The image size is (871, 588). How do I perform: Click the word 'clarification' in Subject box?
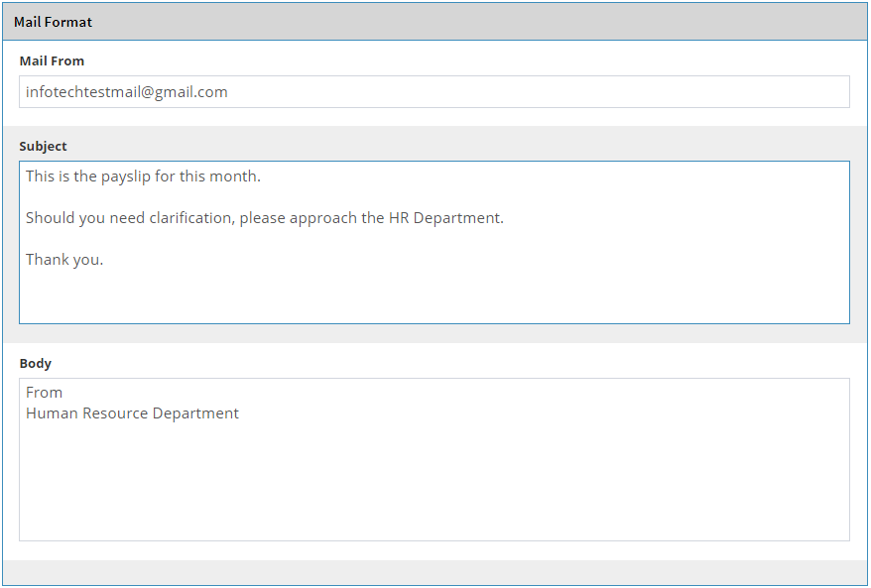[191, 218]
